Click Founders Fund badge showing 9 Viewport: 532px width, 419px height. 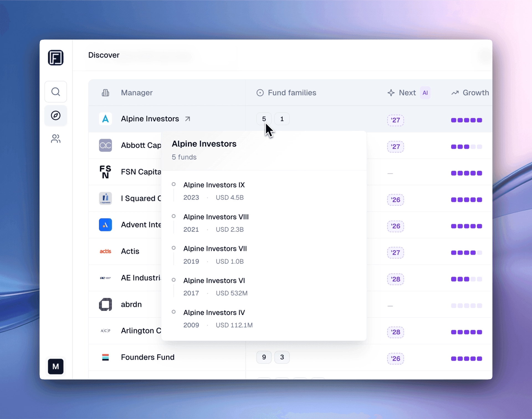264,357
